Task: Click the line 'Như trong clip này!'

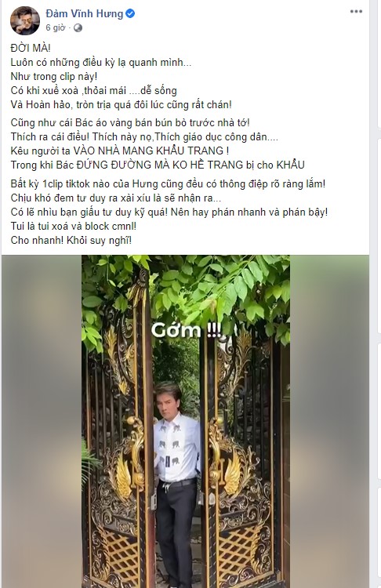Action: coord(54,77)
